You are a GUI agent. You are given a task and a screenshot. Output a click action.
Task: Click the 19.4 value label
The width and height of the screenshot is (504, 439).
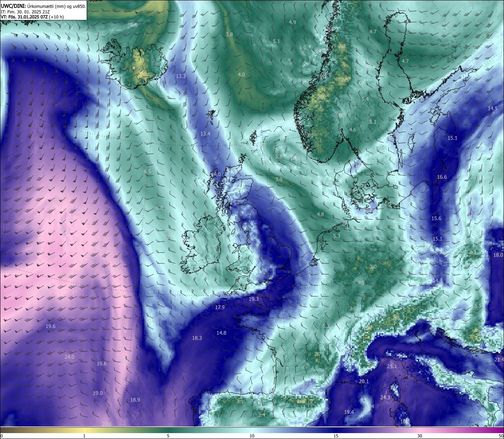349,412
